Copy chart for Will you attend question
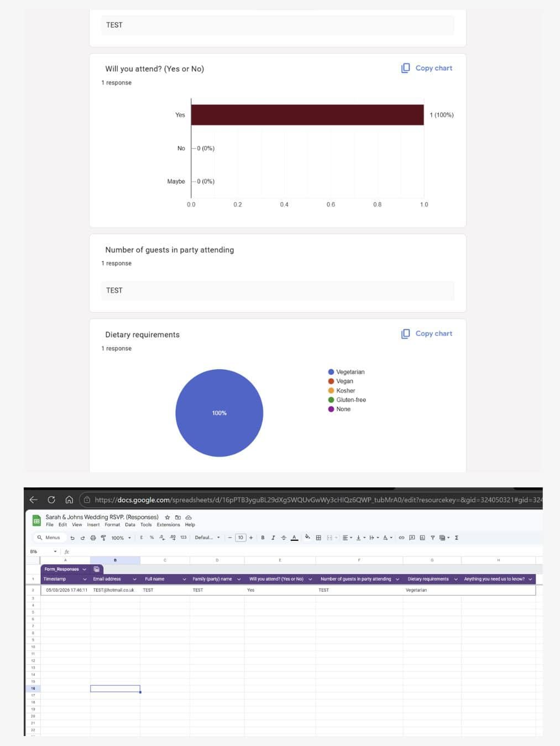The height and width of the screenshot is (746, 560). [427, 68]
